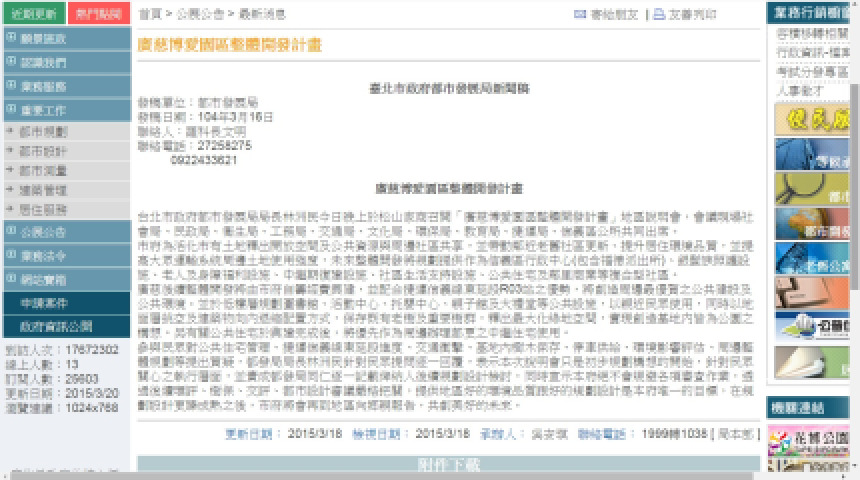This screenshot has height=480, width=860.
Task: Open 都市設計 in the sidebar
Action: [x=43, y=150]
